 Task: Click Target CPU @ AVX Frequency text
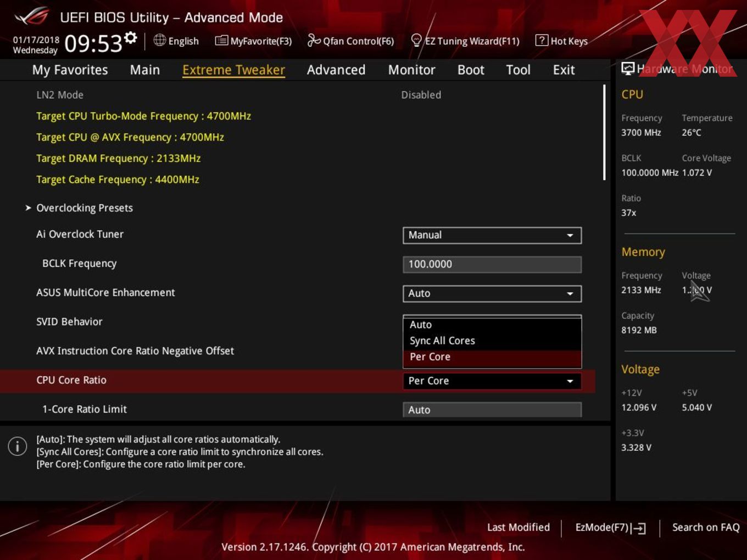pos(130,137)
